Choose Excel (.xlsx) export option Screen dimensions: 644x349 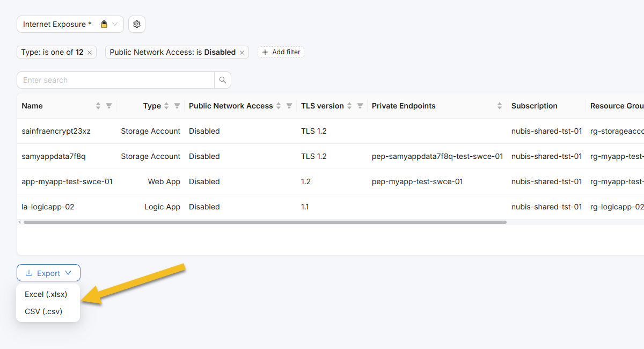pos(46,294)
